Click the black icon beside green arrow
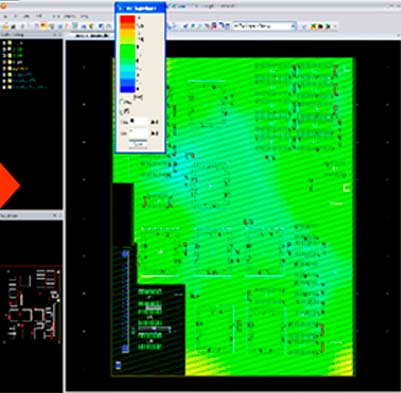Viewport: 401px width, 393px height. [x=321, y=26]
